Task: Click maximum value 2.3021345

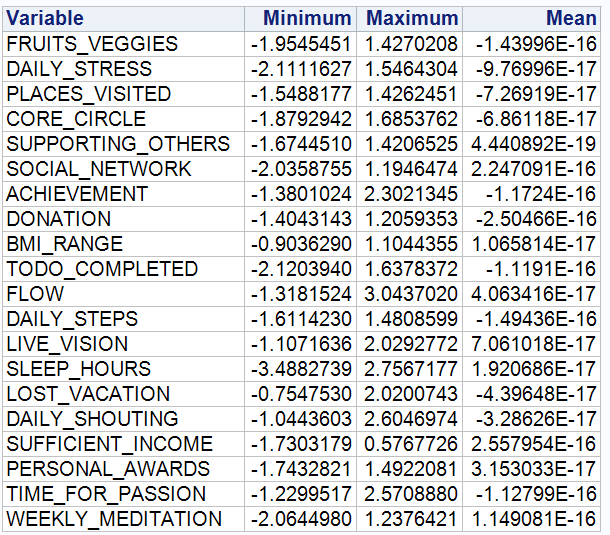Action: (409, 194)
